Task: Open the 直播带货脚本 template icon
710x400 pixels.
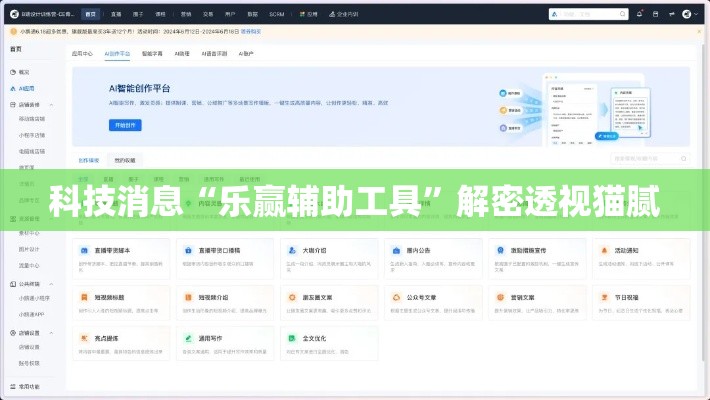Action: click(x=84, y=250)
